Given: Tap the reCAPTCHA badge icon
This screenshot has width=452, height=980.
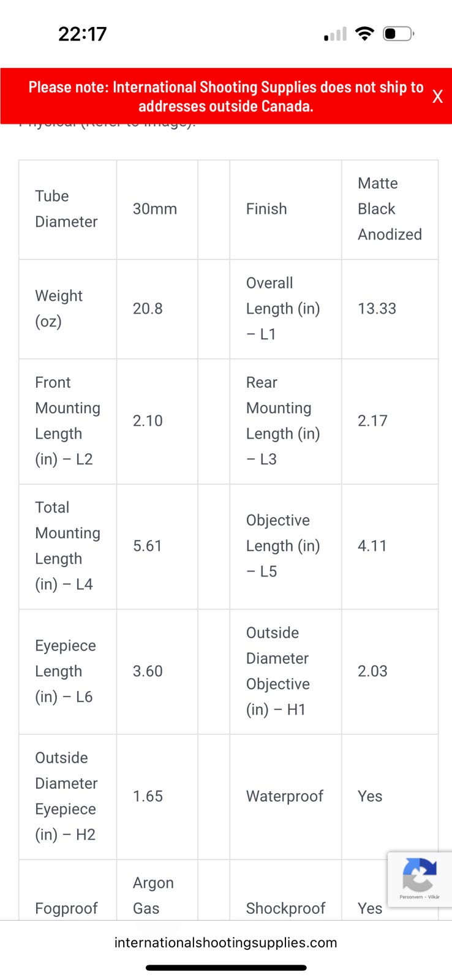Looking at the screenshot, I should point(420,874).
